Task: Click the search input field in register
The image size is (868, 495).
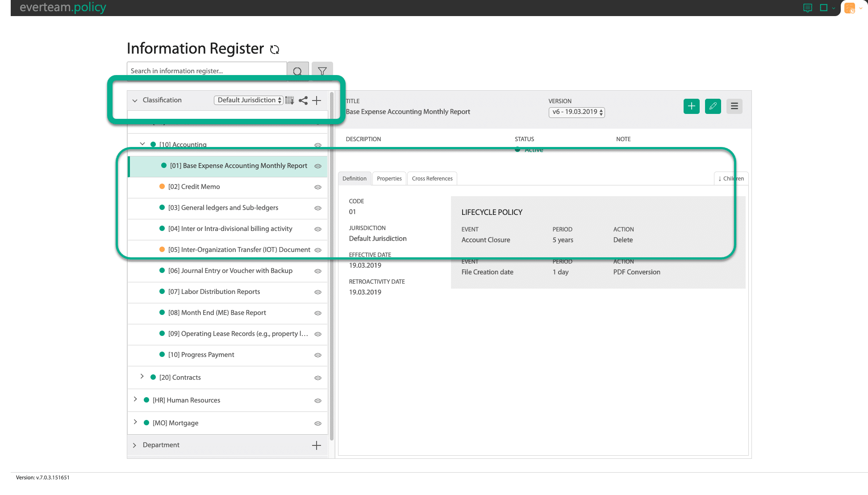Action: [208, 71]
